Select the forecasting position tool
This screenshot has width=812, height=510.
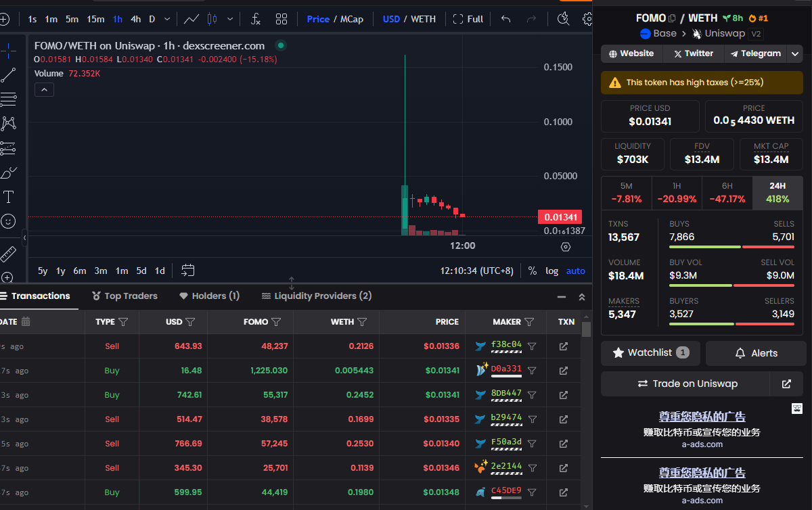pos(8,147)
